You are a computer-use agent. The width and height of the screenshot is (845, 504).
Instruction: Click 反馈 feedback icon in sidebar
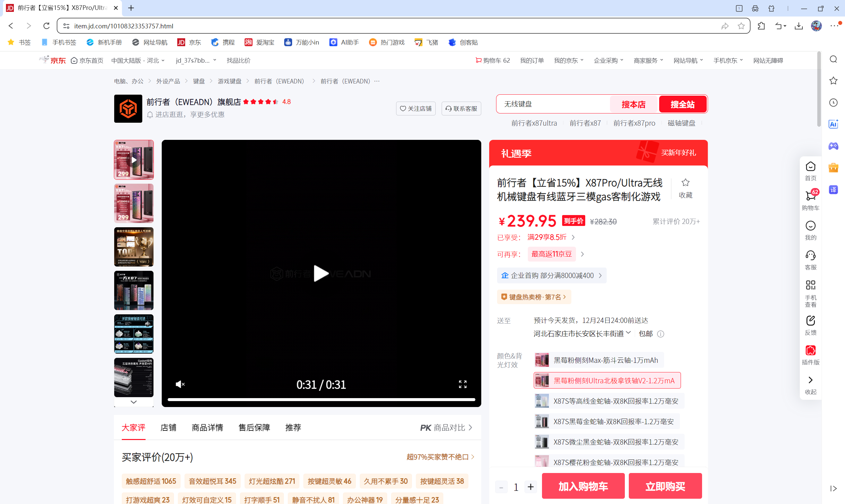810,321
